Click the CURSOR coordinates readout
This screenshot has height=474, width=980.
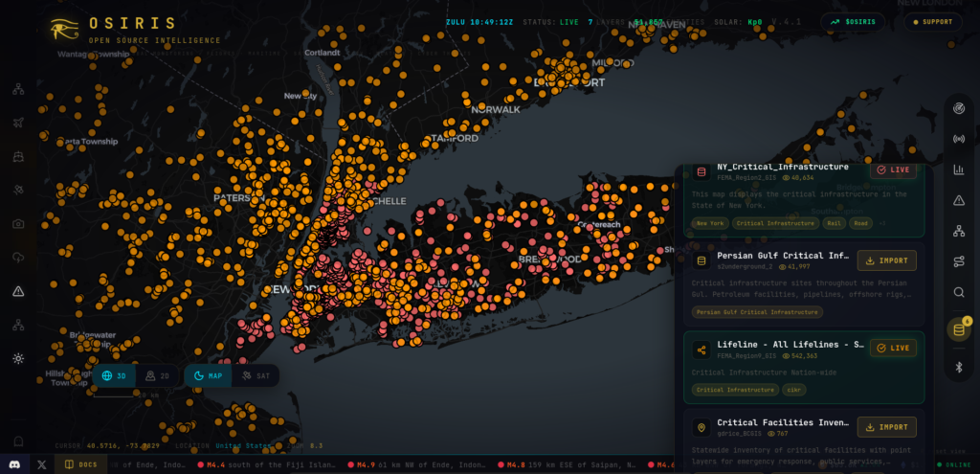point(107,446)
